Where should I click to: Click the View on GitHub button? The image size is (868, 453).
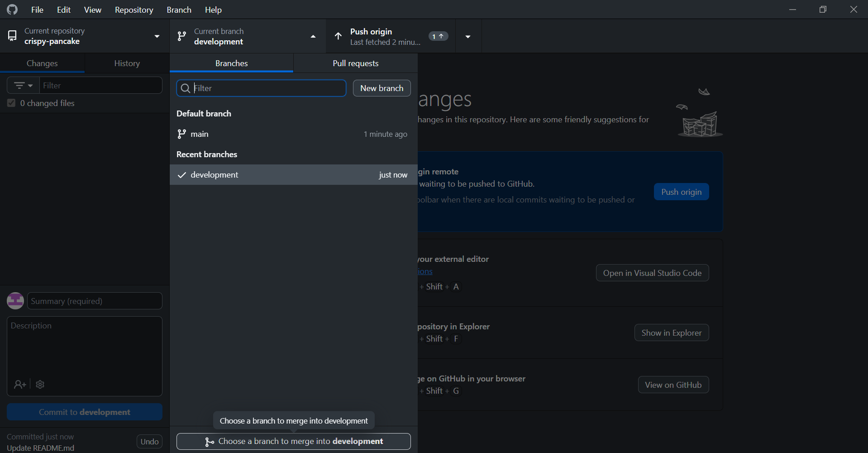(x=673, y=385)
